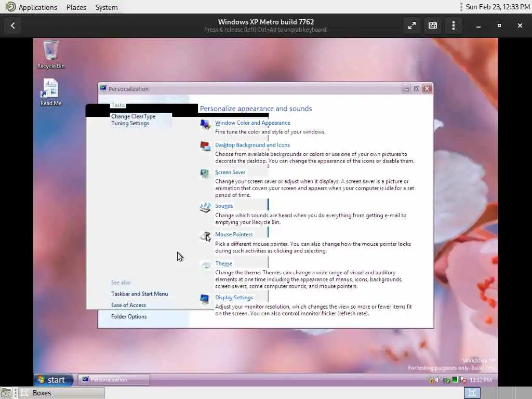Click the host Applications menu logo
This screenshot has width=532, height=399.
tap(10, 7)
